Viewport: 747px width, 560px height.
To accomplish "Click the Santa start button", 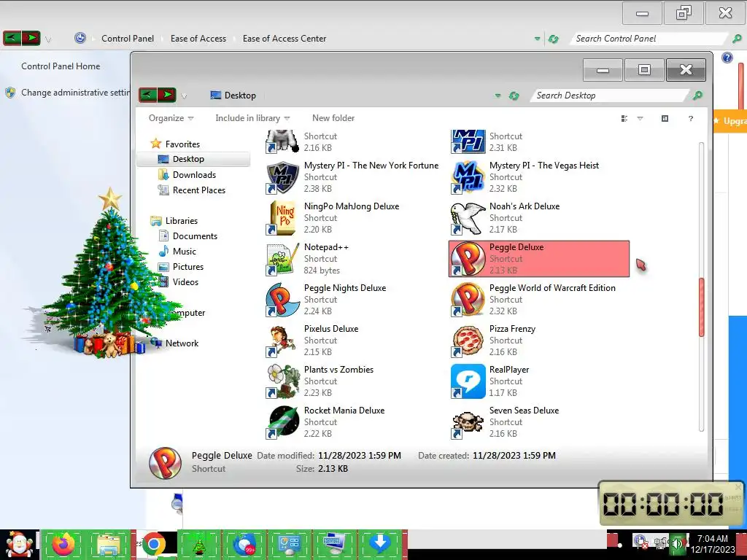I will [x=19, y=544].
